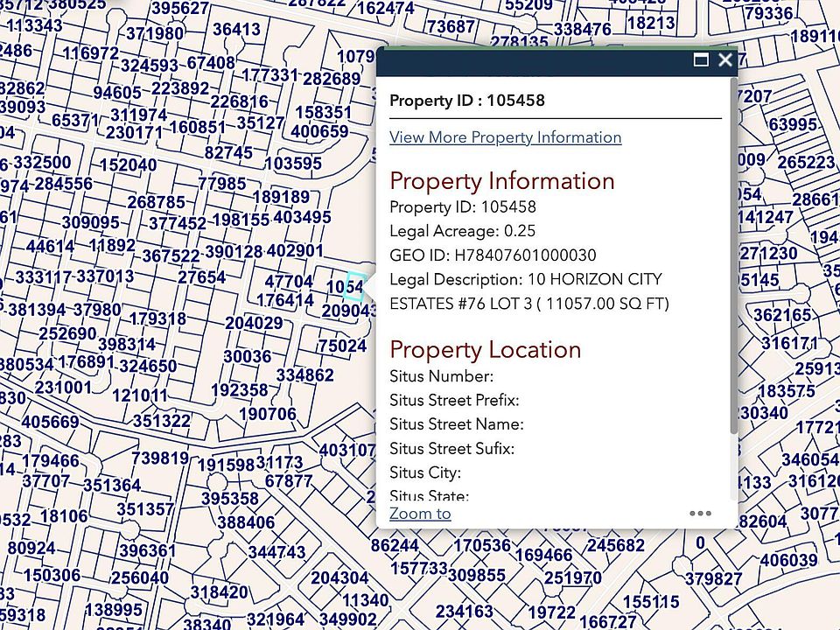
Task: Click parcel 344743 on the map
Action: coord(276,553)
